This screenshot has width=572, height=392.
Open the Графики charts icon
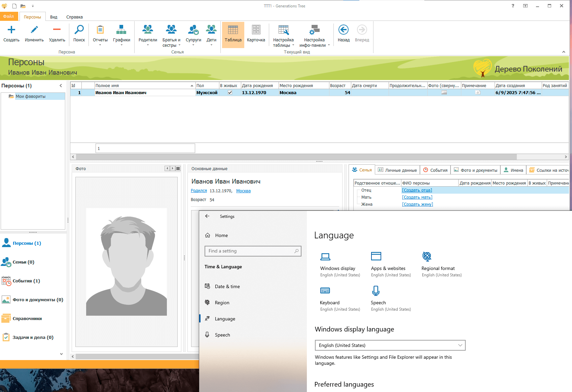(x=121, y=30)
